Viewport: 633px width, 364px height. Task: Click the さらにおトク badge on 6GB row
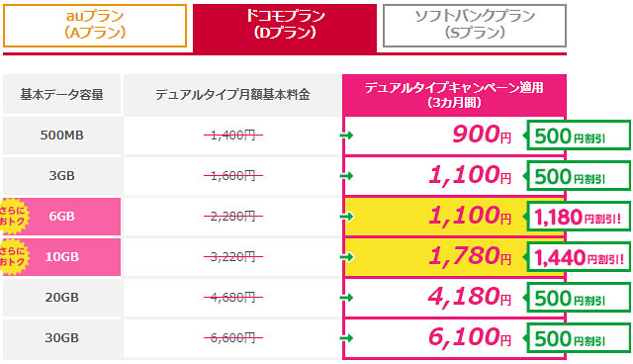13,216
